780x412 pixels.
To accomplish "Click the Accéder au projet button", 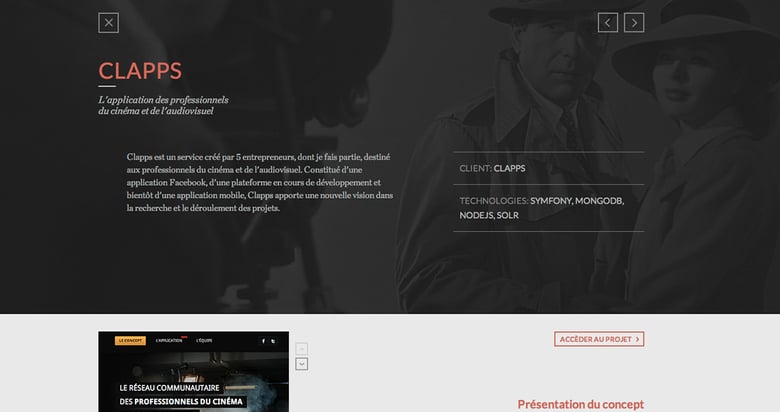I will (599, 339).
